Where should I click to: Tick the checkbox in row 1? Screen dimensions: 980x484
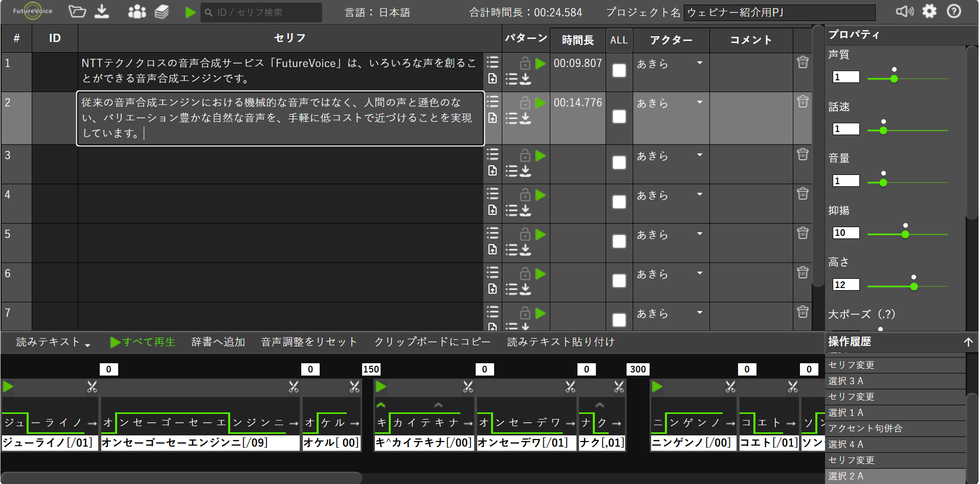point(619,71)
